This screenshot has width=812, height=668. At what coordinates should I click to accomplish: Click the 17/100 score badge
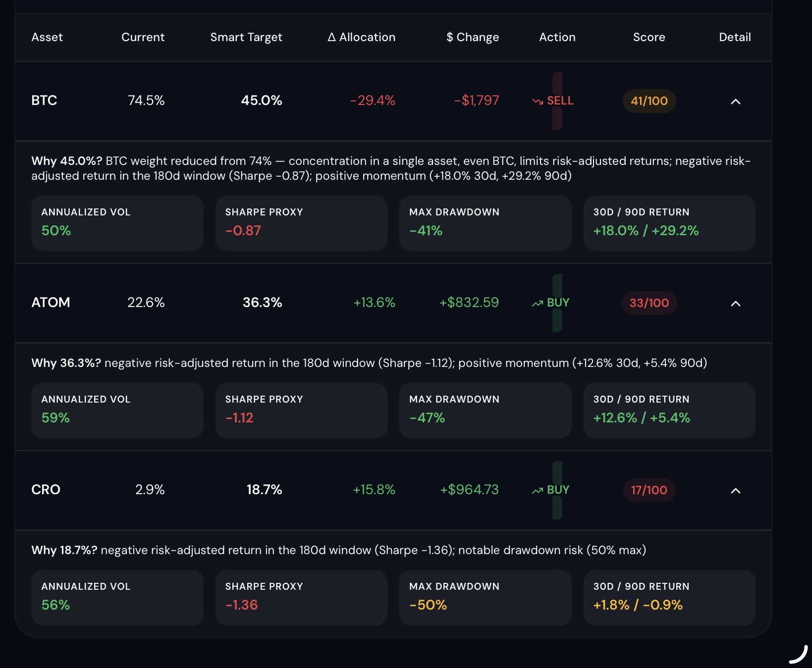tap(649, 490)
